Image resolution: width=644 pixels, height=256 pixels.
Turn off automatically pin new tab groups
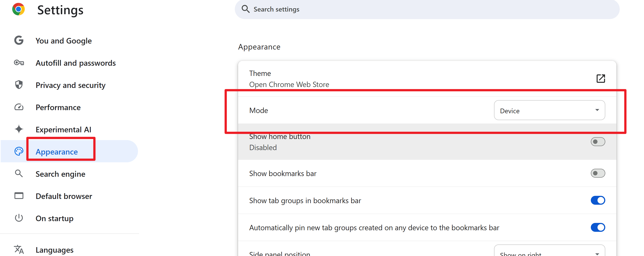click(x=597, y=228)
